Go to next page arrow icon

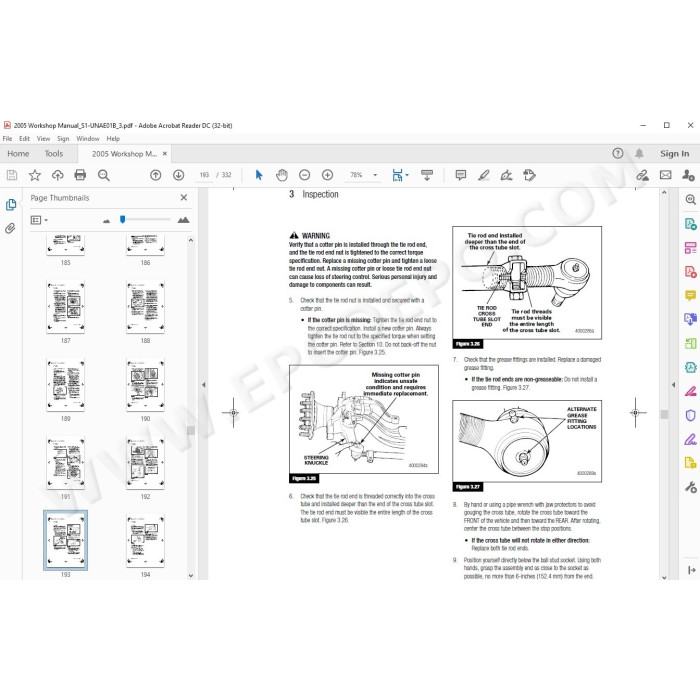coord(179,175)
